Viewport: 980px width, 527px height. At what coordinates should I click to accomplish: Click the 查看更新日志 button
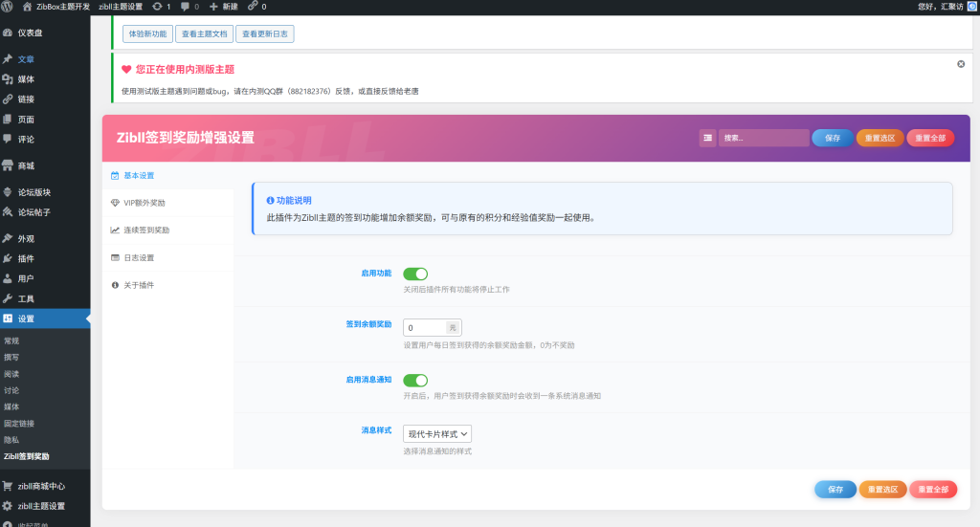[x=265, y=34]
